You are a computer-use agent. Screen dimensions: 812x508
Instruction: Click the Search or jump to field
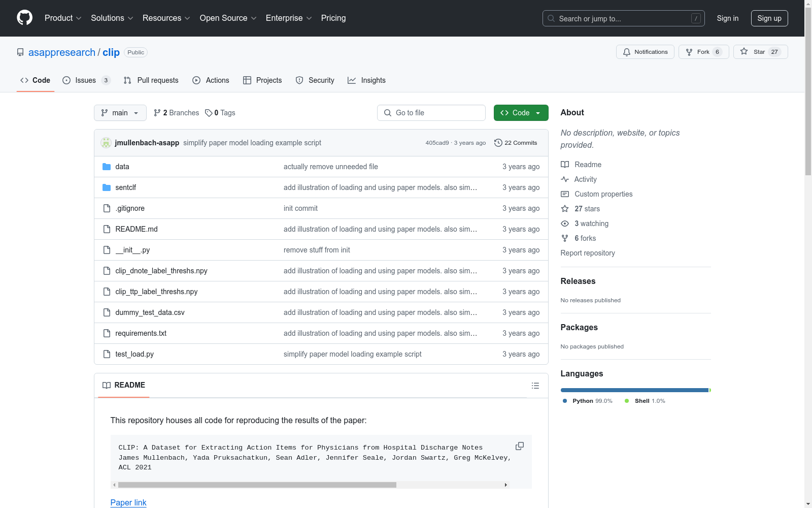[624, 18]
